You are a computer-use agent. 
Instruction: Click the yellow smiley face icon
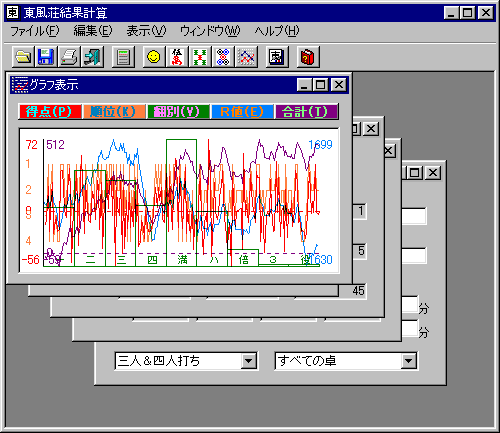(x=154, y=57)
